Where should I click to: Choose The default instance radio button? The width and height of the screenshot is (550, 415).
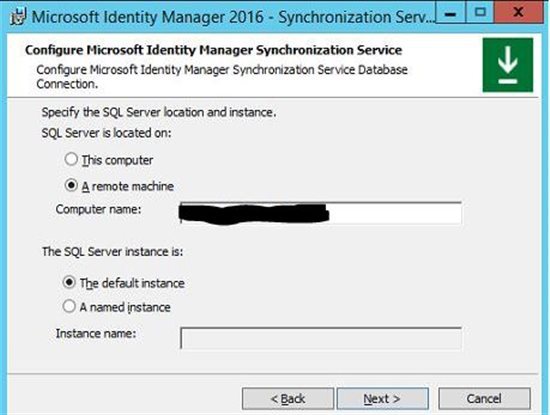tap(69, 282)
